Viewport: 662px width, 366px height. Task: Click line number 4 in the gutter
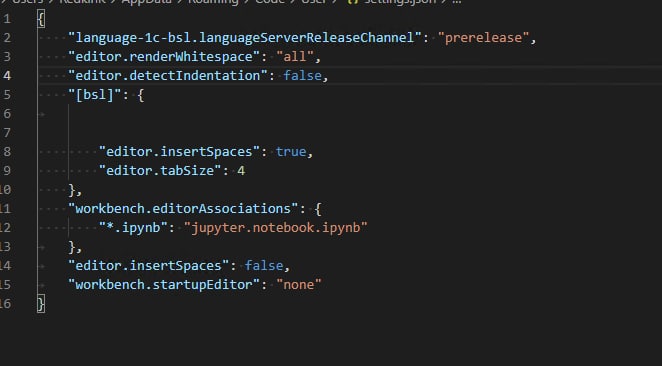pyautogui.click(x=7, y=76)
